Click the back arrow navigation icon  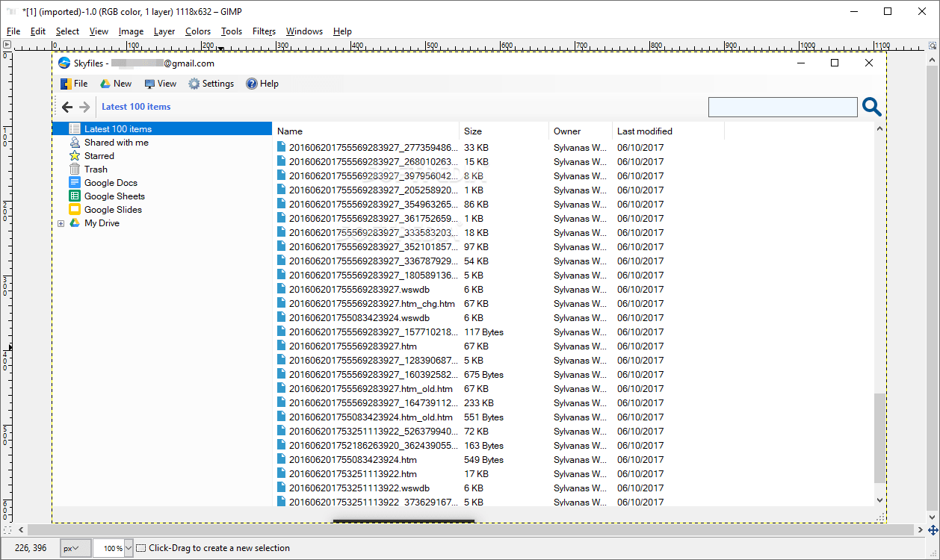point(67,107)
